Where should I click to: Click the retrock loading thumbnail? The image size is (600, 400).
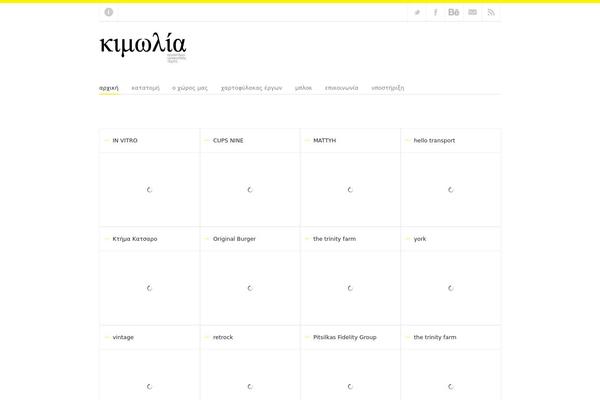250,375
